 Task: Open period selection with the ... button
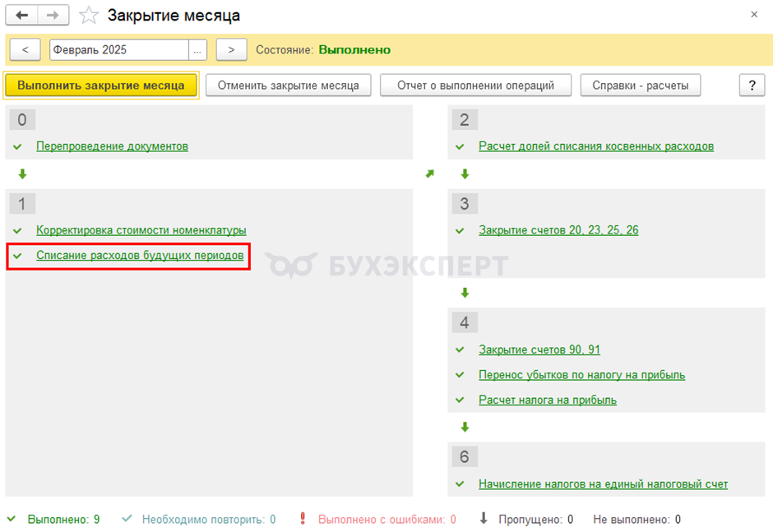click(x=197, y=50)
